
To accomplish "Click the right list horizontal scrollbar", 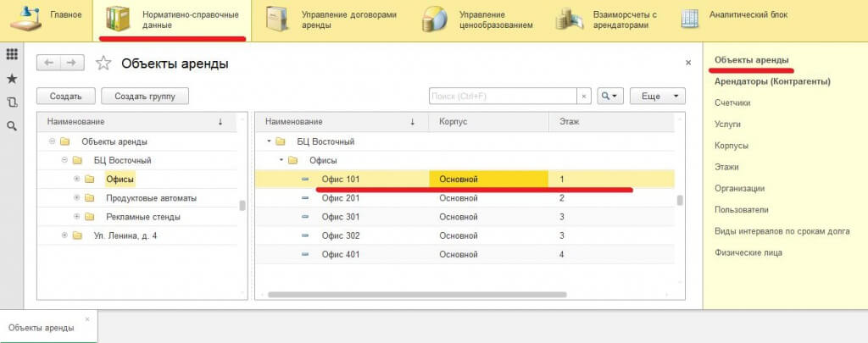I will click(x=417, y=295).
